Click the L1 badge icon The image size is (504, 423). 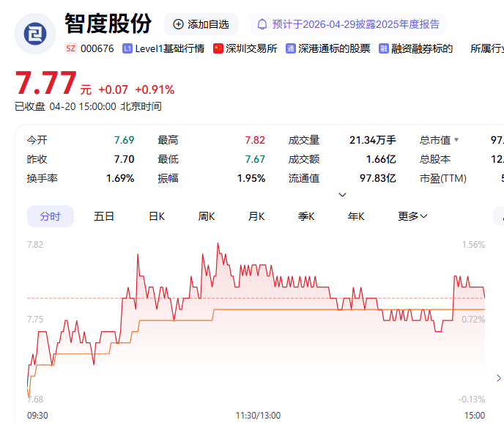click(x=127, y=48)
